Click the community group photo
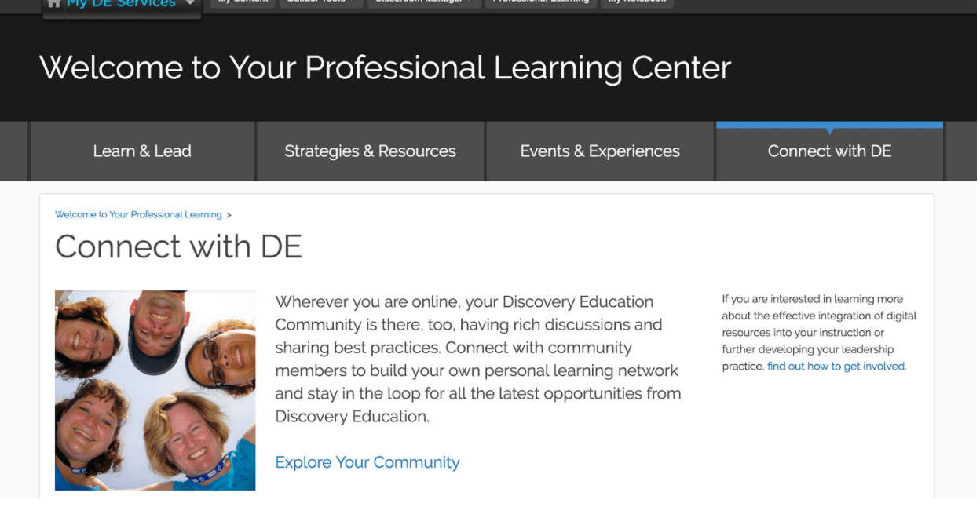 (155, 389)
